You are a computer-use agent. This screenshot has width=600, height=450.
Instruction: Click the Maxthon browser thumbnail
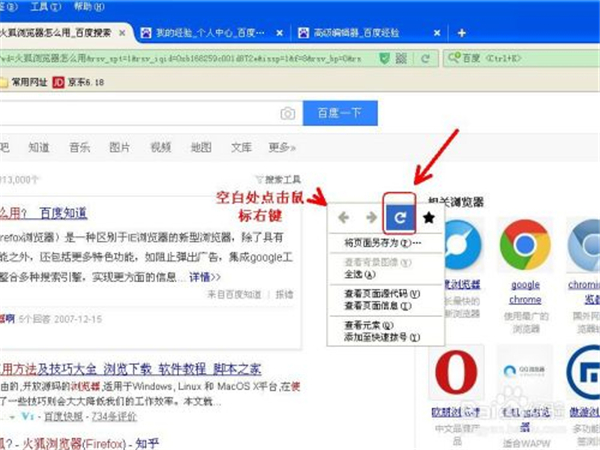click(x=584, y=372)
